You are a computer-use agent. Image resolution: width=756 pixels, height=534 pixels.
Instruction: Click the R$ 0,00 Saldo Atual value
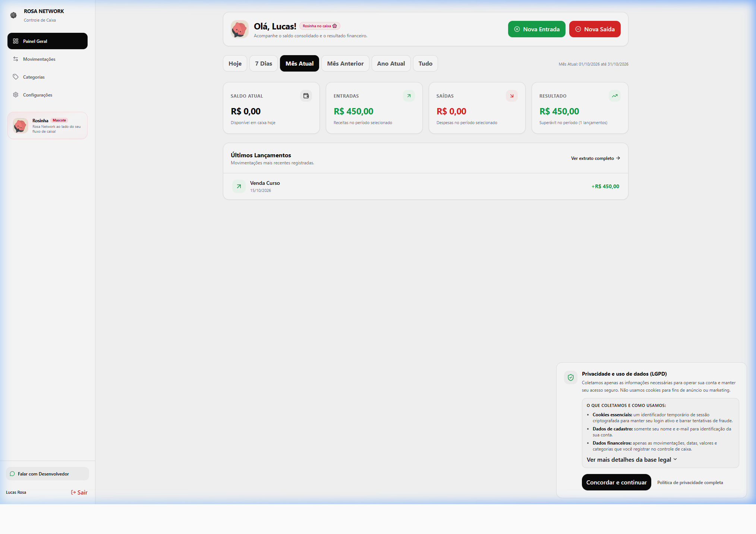[x=246, y=111]
